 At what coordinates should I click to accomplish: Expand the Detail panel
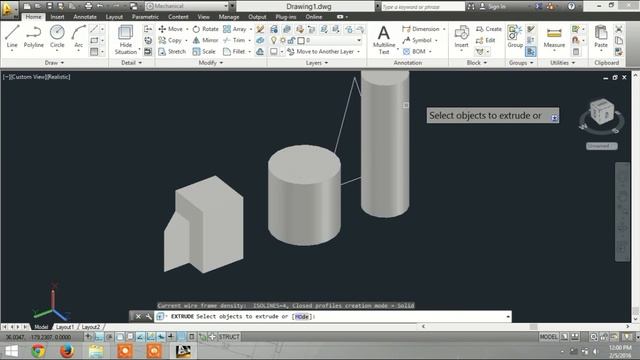click(131, 63)
